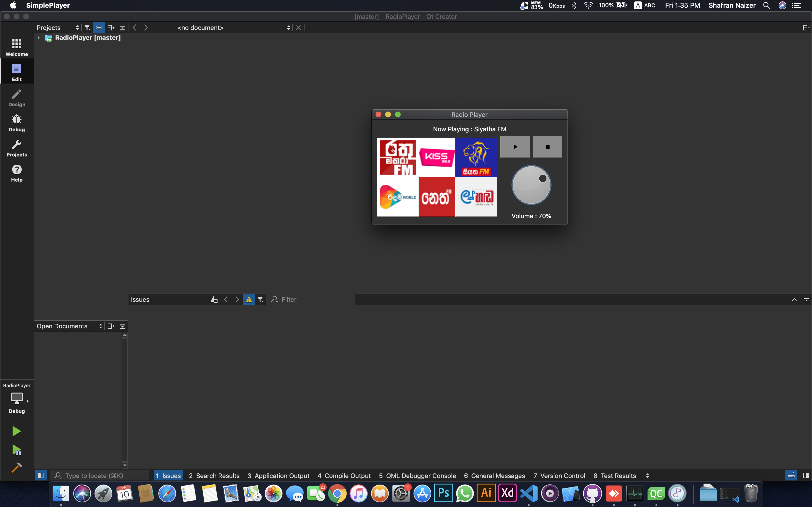Select the Kiss FM station thumbnail

(436, 157)
